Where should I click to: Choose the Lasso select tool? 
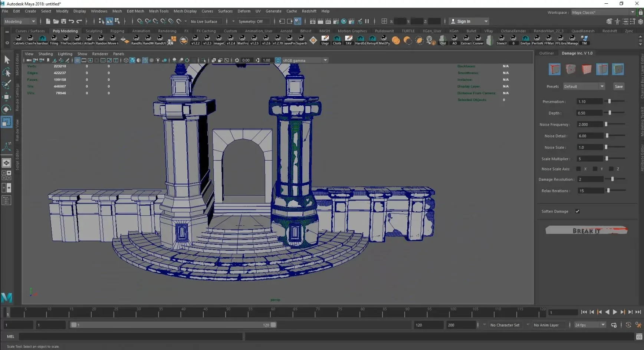click(6, 72)
